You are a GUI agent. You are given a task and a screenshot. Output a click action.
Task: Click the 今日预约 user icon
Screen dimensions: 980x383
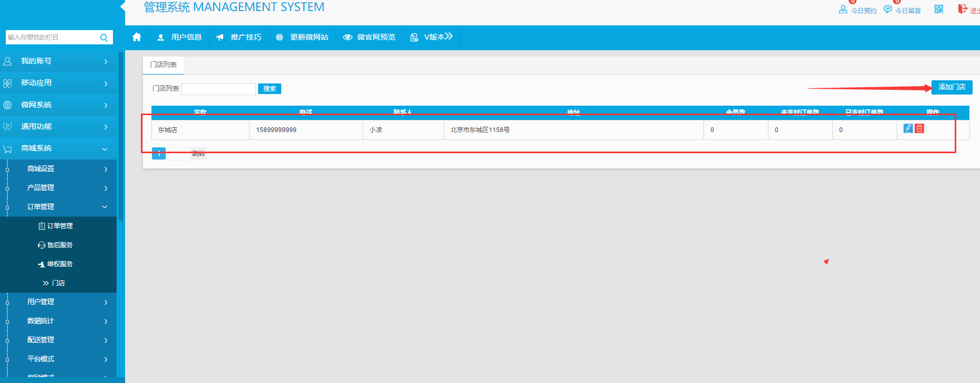click(843, 9)
